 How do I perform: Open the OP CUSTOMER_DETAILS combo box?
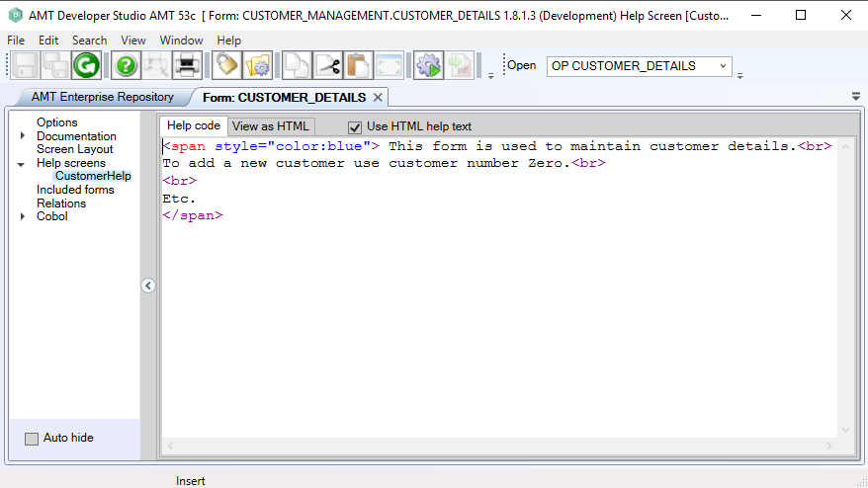[640, 66]
